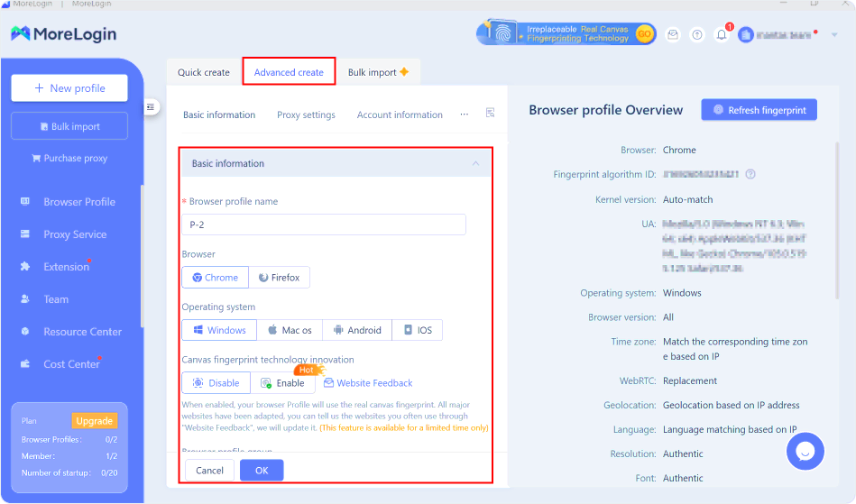Viewport: 856px width, 504px height.
Task: Open the notifications bell
Action: point(722,34)
